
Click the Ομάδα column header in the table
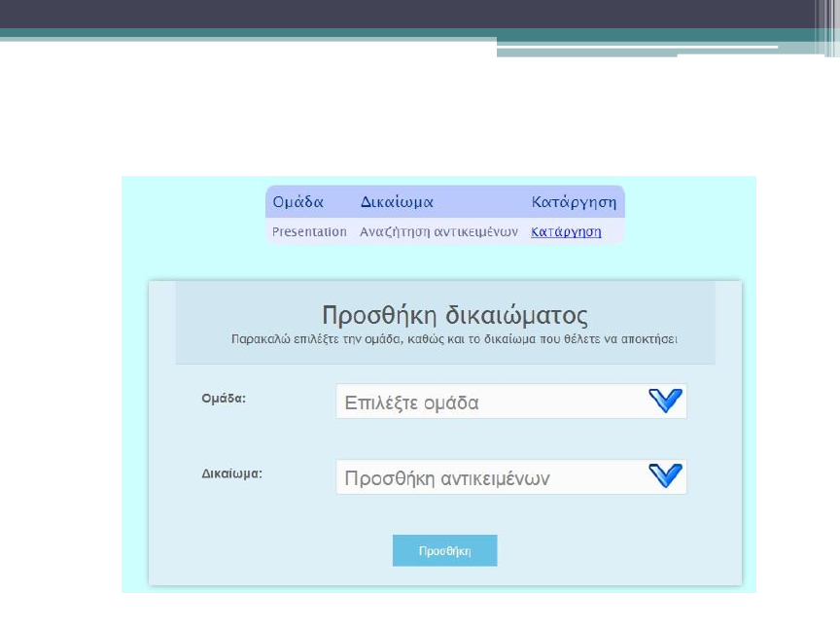tap(297, 202)
